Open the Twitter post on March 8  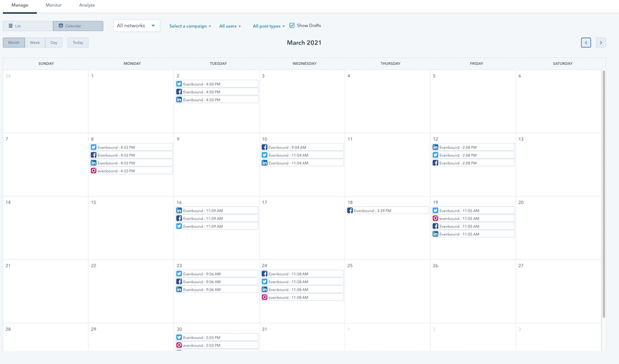click(x=131, y=147)
